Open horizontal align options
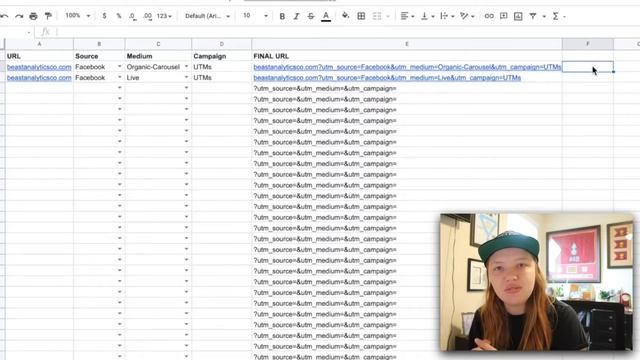Viewport: 640px width, 360px height. [407, 16]
